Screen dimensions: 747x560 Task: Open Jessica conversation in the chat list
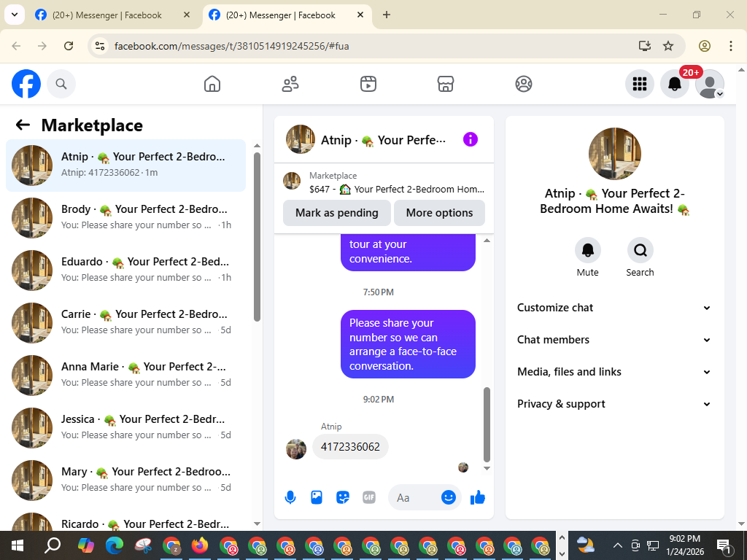click(x=125, y=427)
